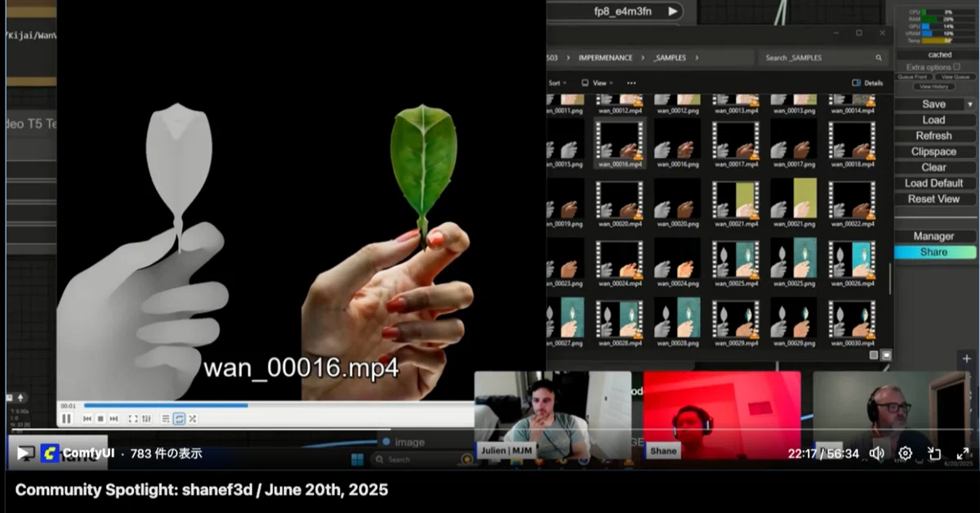Click the Load Default button
Screen dimensions: 980x513
pos(934,183)
